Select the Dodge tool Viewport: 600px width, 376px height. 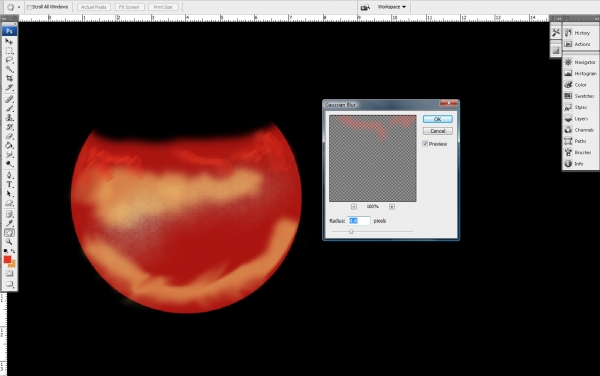pos(9,164)
